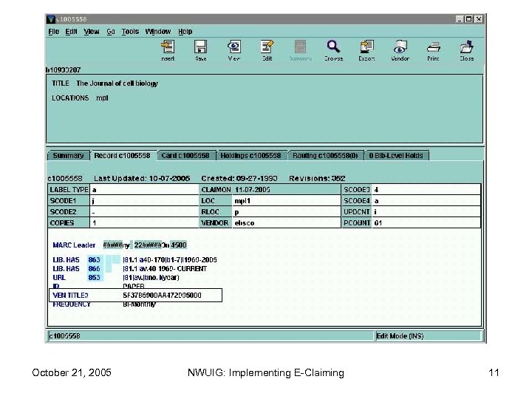The image size is (532, 399).
Task: Select the Record c1005558 tab
Action: tap(122, 155)
